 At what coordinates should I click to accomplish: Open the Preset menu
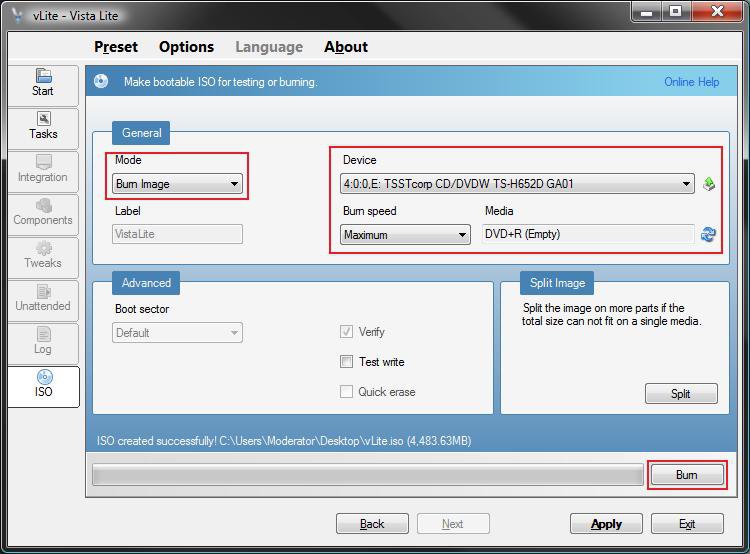[116, 46]
